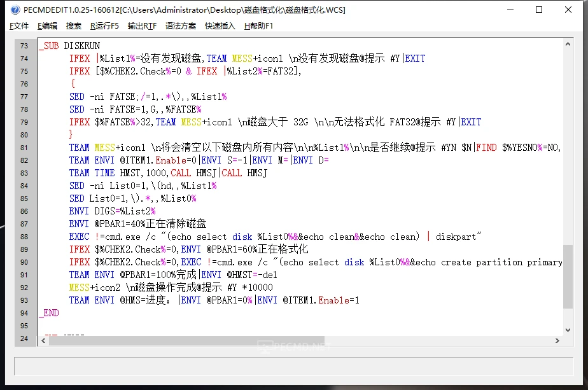
Task: Open the H帮助F1 menu
Action: click(258, 26)
